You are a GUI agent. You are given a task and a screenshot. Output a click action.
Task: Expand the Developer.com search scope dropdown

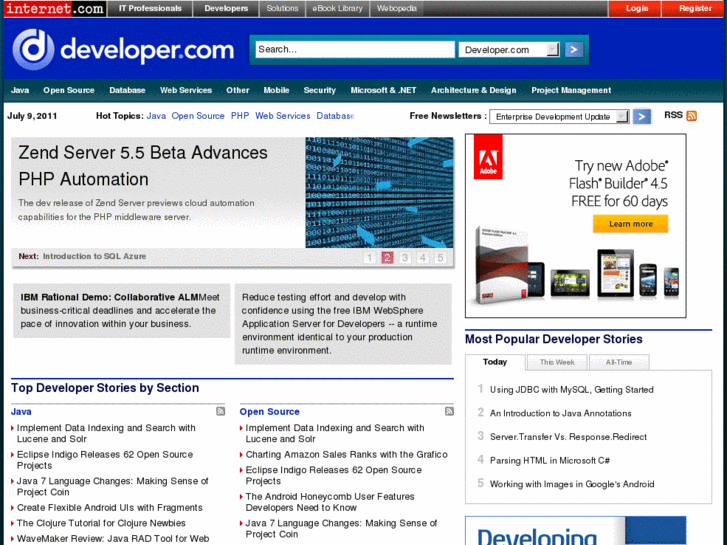click(552, 49)
